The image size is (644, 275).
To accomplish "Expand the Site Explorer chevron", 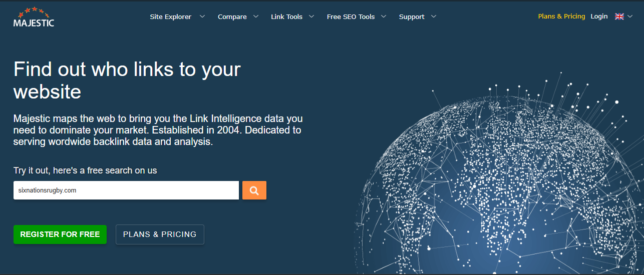I will tap(202, 16).
